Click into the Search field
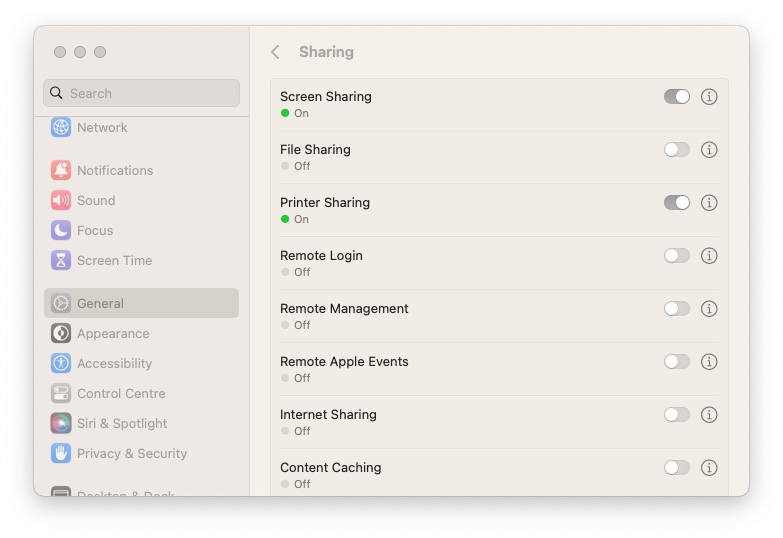The image size is (783, 538). (141, 93)
